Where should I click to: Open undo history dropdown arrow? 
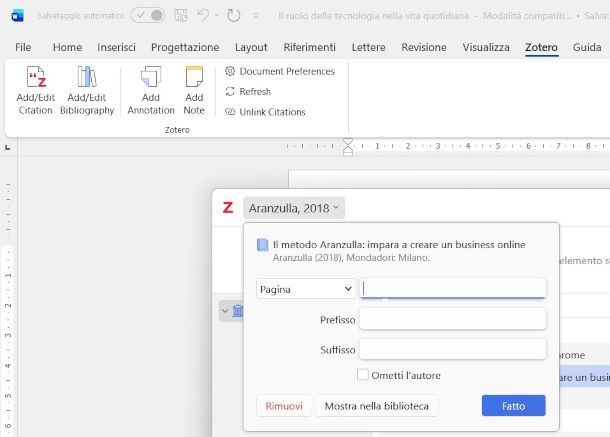217,15
